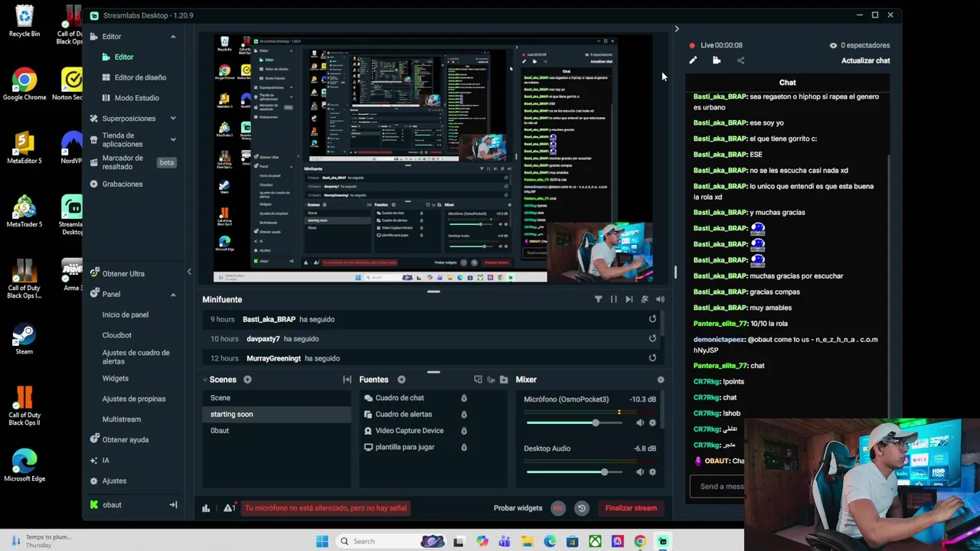Select the Video Capture Device source

410,431
